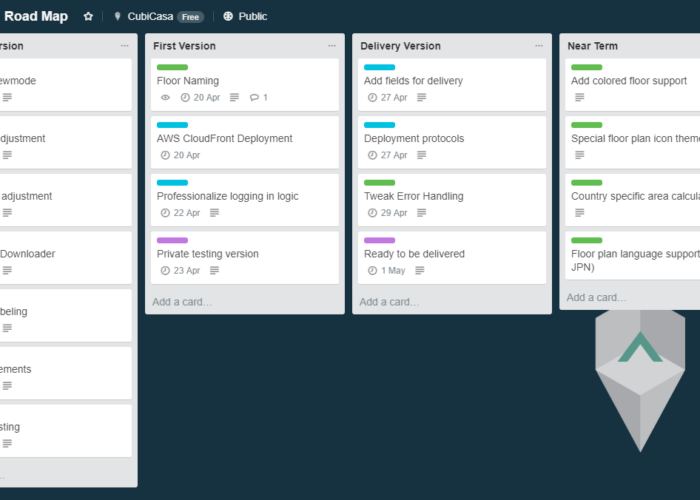Click description icon on Add colored floor support
700x500 pixels.
click(579, 97)
